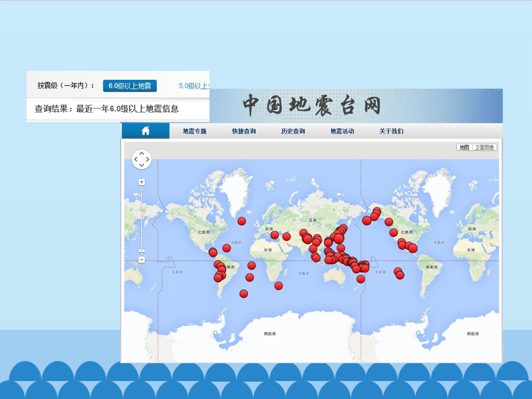The height and width of the screenshot is (399, 532).
Task: Open the 关于我们 menu
Action: pyautogui.click(x=391, y=131)
